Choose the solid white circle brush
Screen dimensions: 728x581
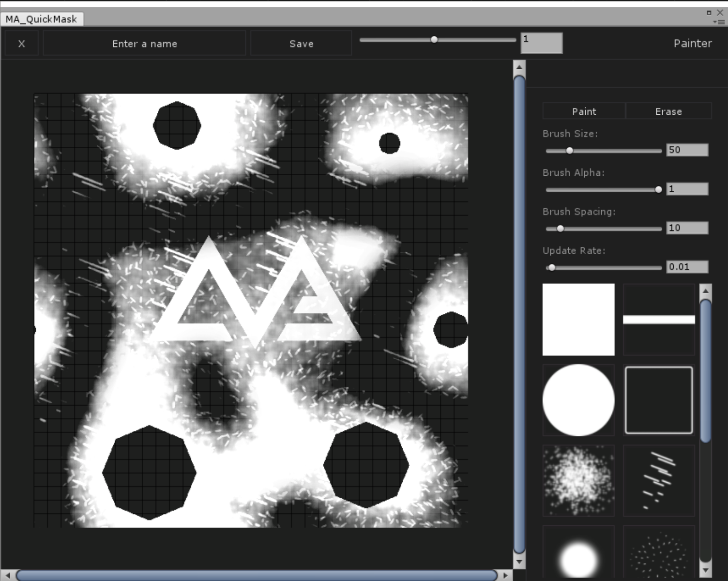pos(578,400)
